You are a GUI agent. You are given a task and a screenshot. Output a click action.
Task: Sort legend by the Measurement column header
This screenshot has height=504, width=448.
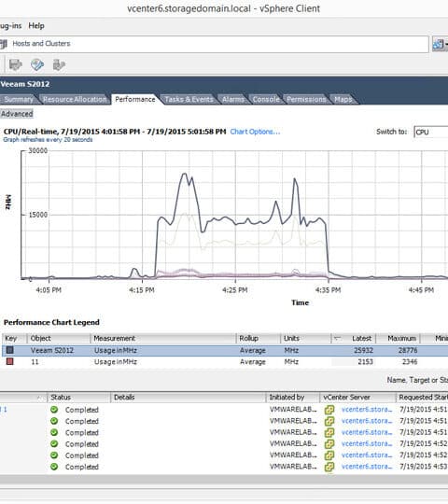tap(163, 339)
